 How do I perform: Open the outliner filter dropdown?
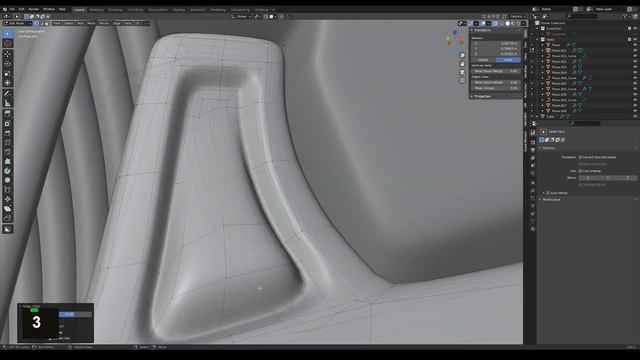pos(626,17)
